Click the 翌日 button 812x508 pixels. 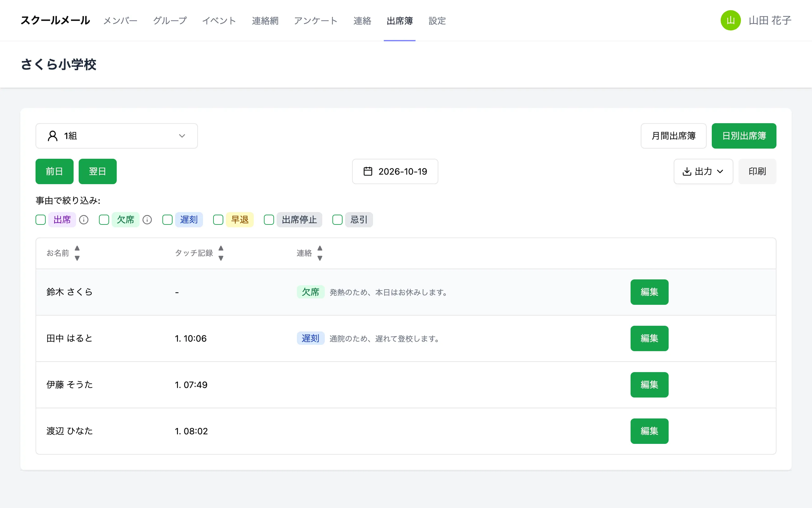(98, 171)
